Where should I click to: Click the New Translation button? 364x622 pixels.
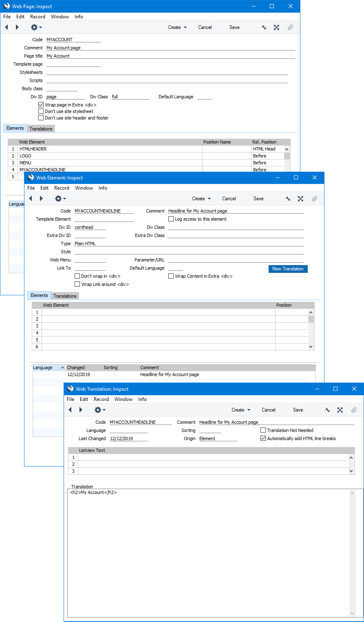(x=288, y=269)
